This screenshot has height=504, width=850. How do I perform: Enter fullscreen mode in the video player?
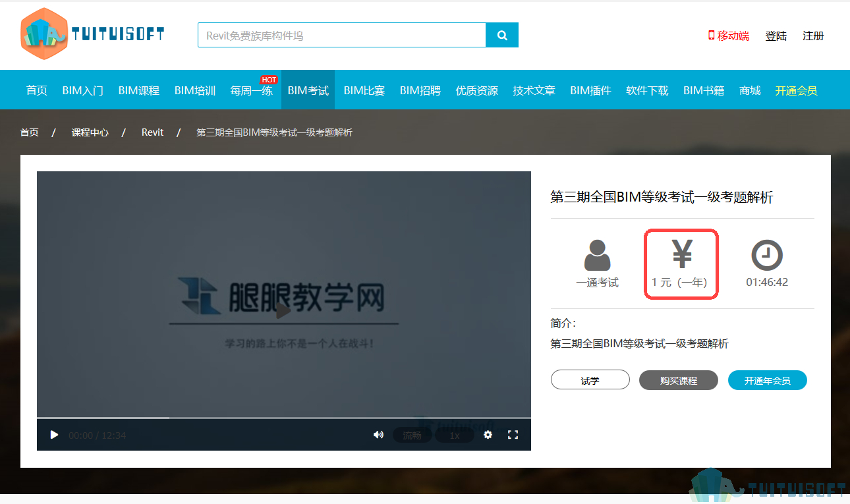(x=513, y=435)
